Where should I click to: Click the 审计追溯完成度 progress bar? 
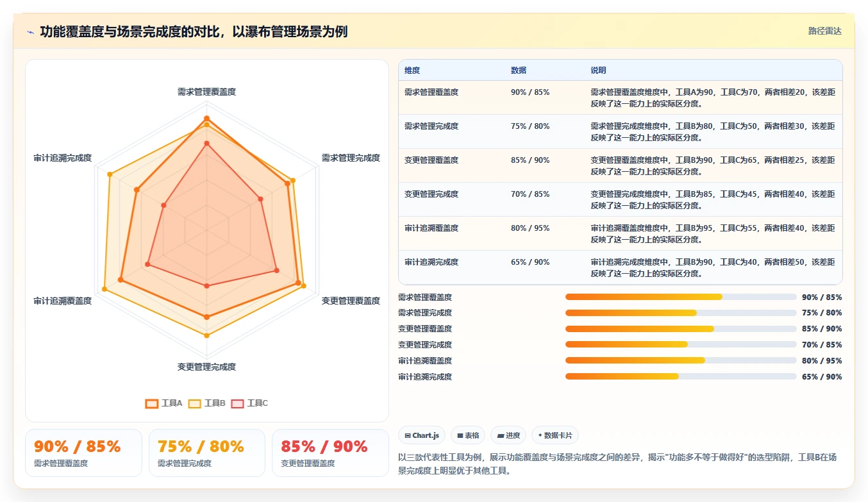tap(681, 377)
